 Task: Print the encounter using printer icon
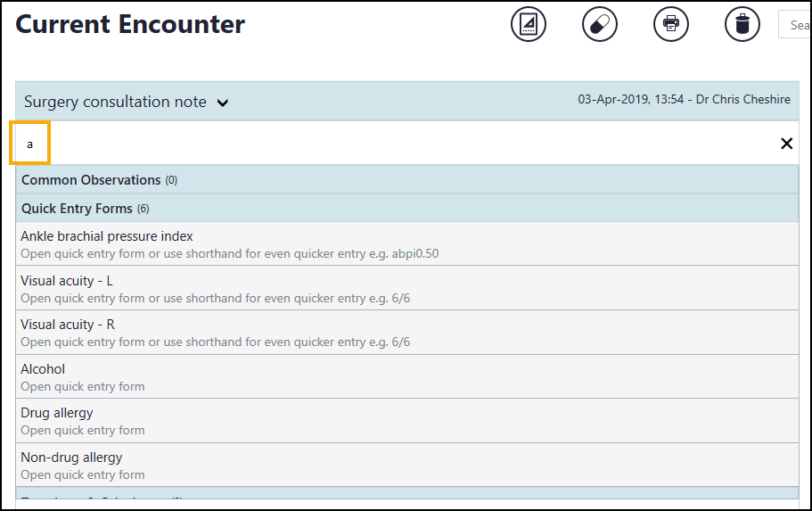[x=671, y=24]
